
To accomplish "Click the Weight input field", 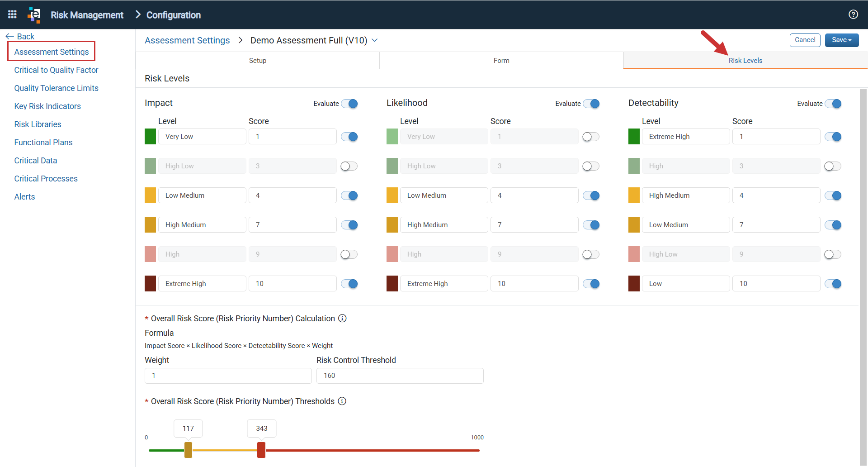I will tap(228, 376).
